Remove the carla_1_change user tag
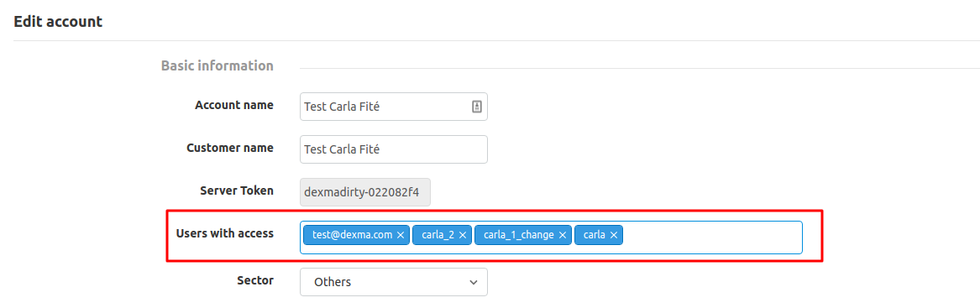980x308 pixels. (x=563, y=235)
